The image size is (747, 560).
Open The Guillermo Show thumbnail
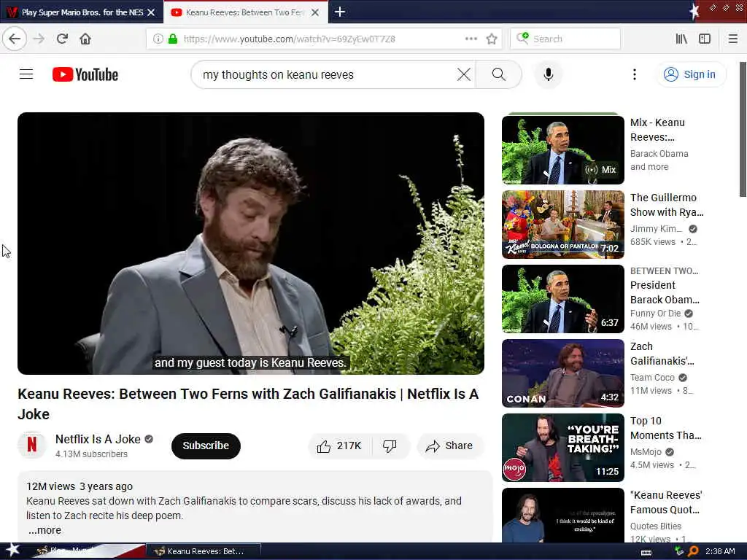562,225
